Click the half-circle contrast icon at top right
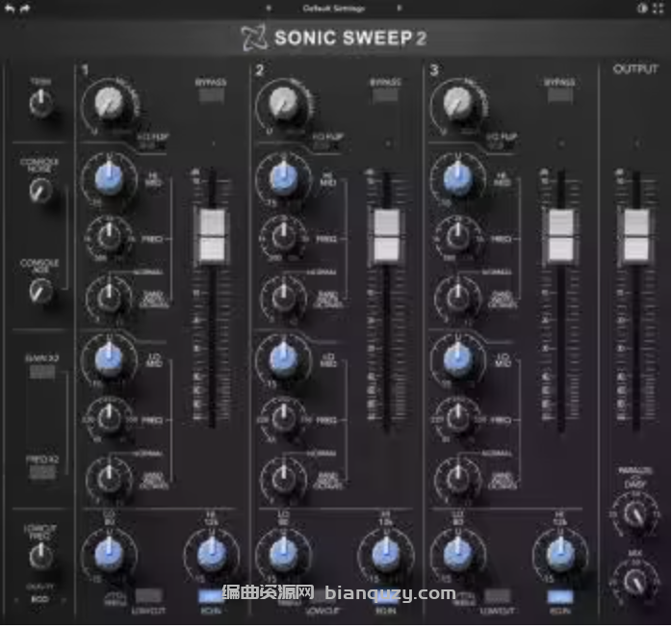 click(x=642, y=8)
